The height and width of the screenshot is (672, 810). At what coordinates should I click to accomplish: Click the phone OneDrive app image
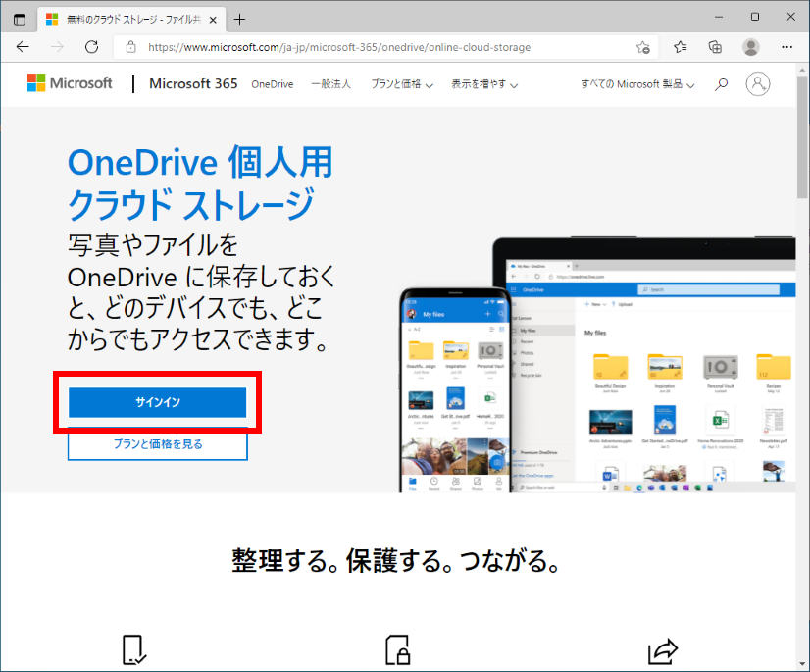point(456,389)
